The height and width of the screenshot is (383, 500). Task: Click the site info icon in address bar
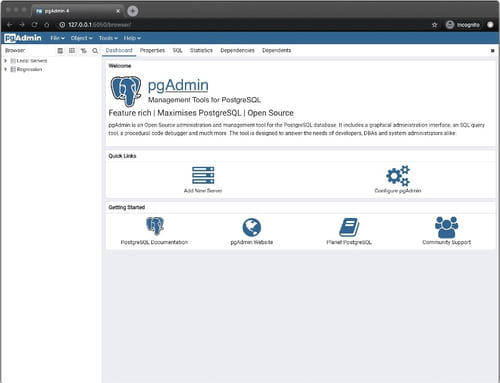[x=62, y=25]
